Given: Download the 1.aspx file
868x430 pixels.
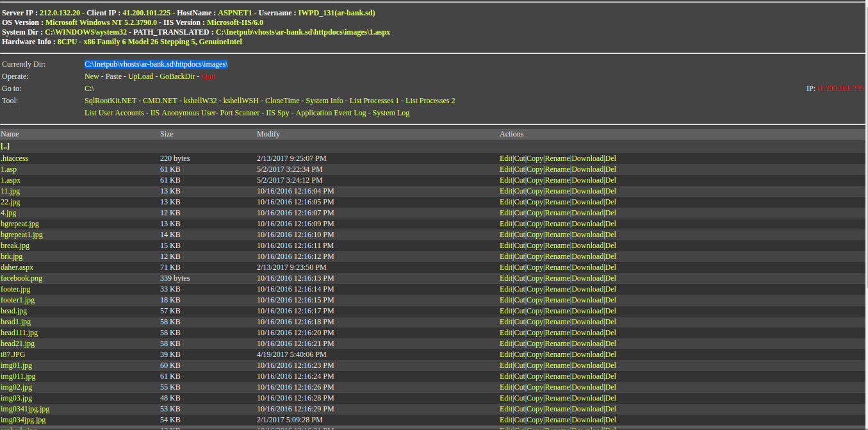Looking at the screenshot, I should click(587, 180).
